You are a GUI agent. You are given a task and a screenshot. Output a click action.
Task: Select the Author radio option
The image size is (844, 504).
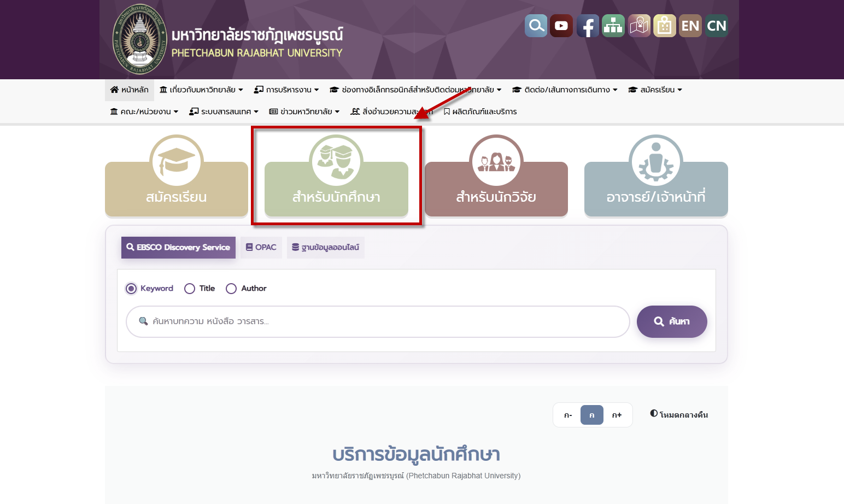pyautogui.click(x=231, y=289)
